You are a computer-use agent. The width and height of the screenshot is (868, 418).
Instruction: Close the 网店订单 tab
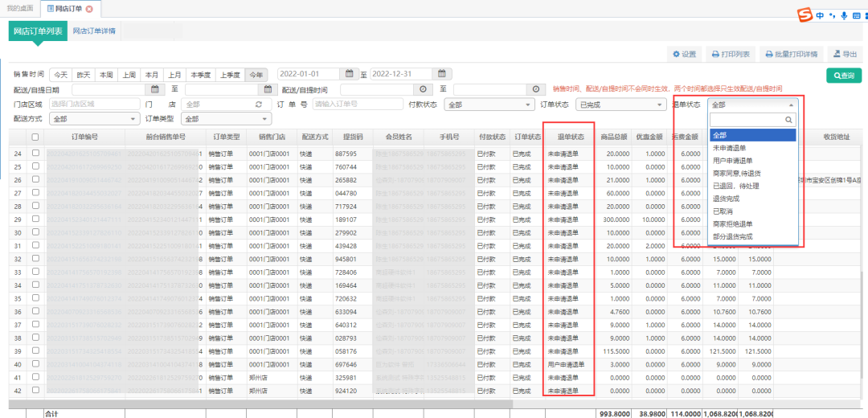click(89, 9)
